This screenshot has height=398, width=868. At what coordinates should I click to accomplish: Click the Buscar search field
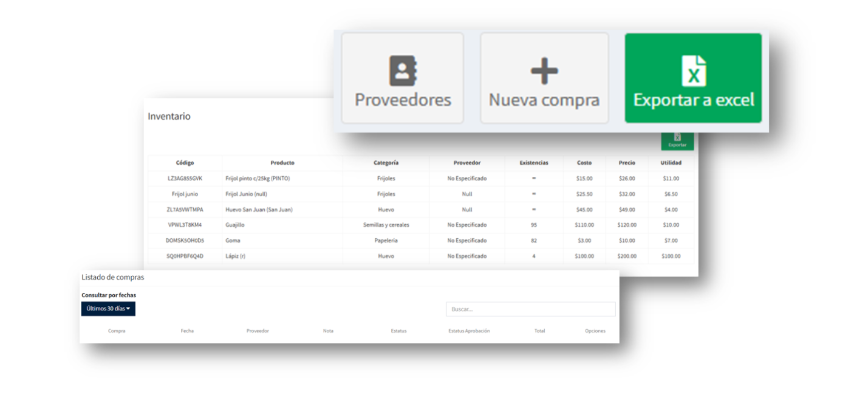tap(530, 309)
